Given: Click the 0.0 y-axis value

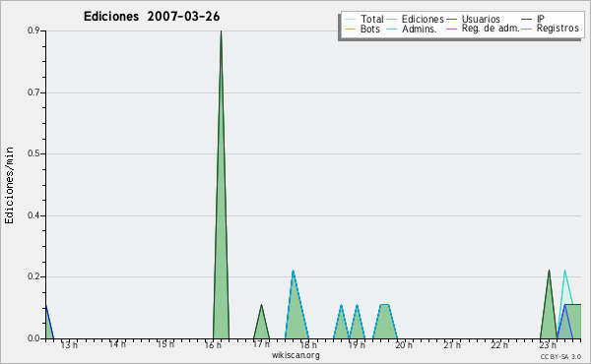Looking at the screenshot, I should point(33,338).
